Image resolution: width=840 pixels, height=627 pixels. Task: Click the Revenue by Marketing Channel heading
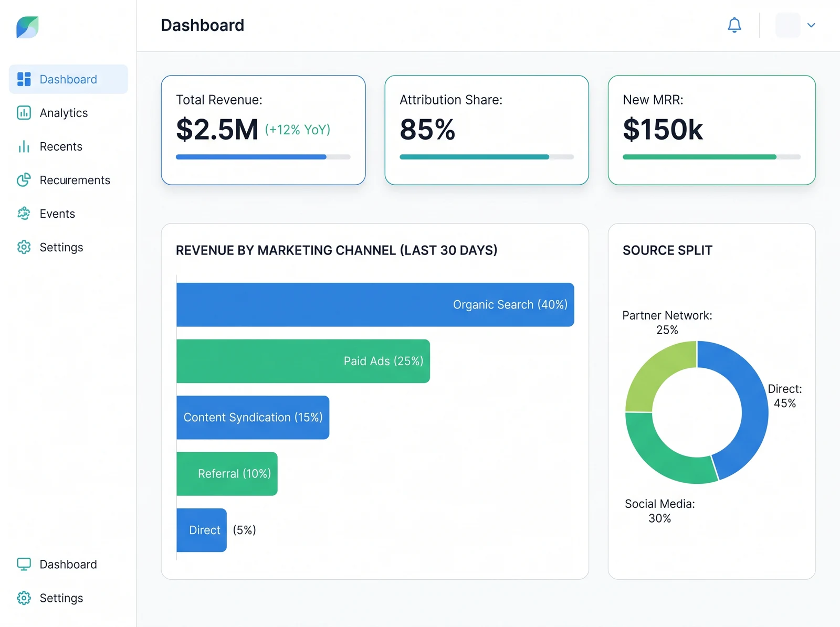(x=337, y=250)
